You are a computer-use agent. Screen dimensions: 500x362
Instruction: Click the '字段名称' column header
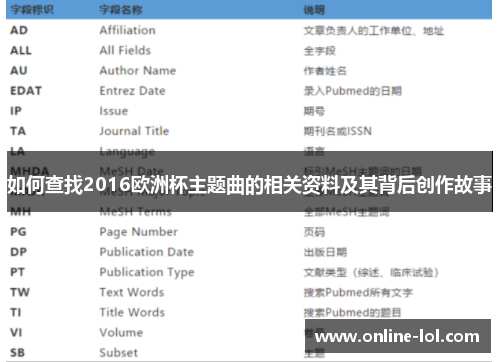click(x=121, y=10)
